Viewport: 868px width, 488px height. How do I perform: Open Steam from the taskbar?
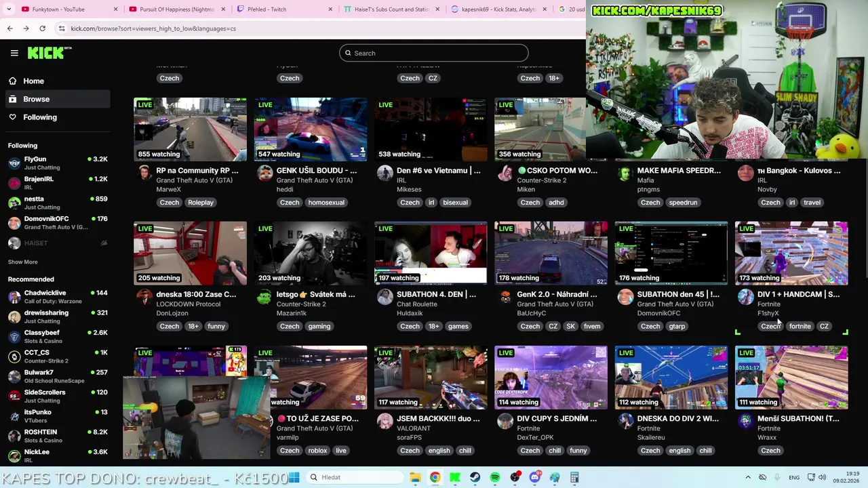[x=475, y=477]
